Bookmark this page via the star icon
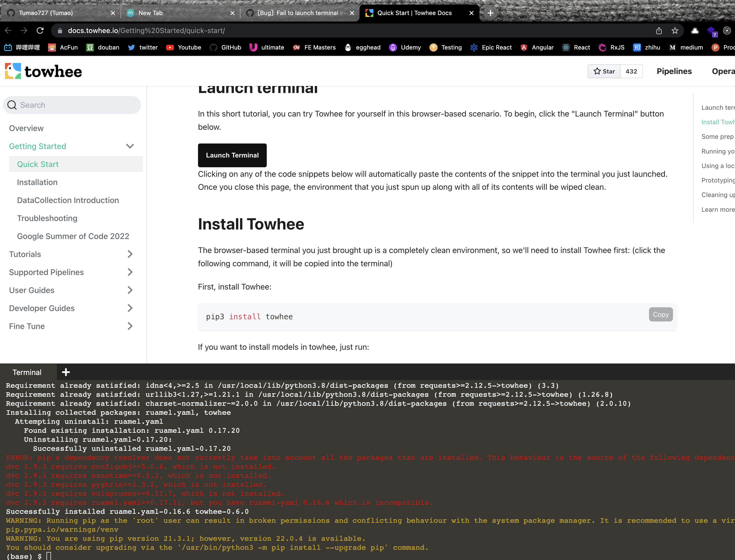The image size is (735, 560). coord(675,30)
